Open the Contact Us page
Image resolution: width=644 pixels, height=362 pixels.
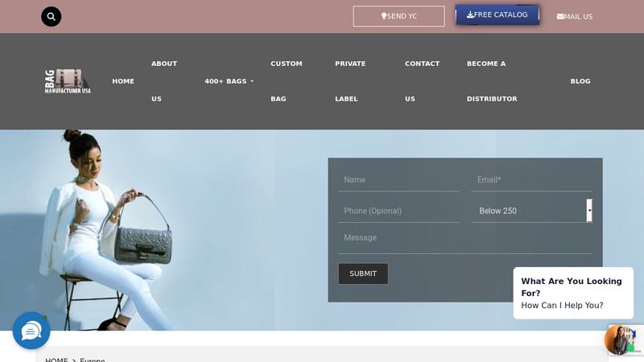tap(422, 80)
